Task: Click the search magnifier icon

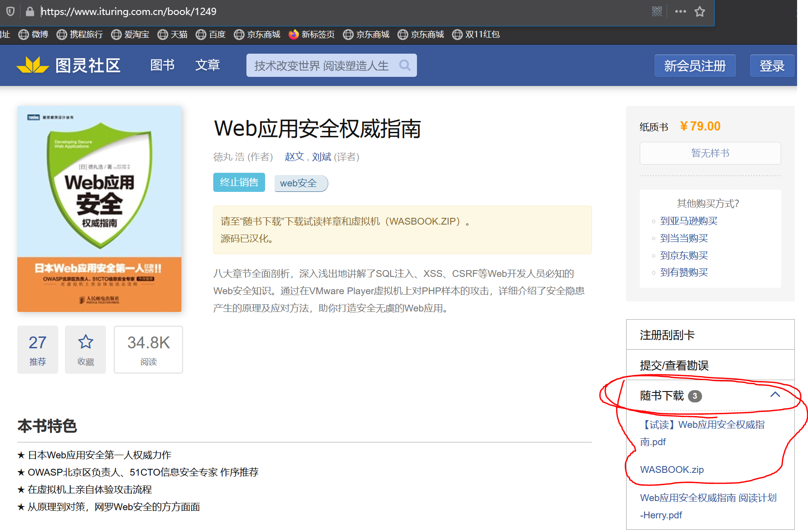Action: tap(404, 65)
